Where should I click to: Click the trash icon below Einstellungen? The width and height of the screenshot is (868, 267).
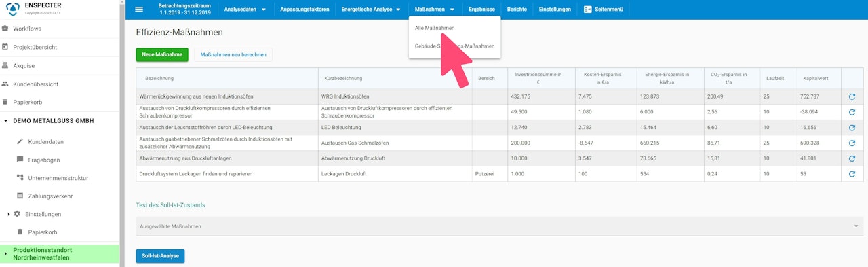click(20, 232)
